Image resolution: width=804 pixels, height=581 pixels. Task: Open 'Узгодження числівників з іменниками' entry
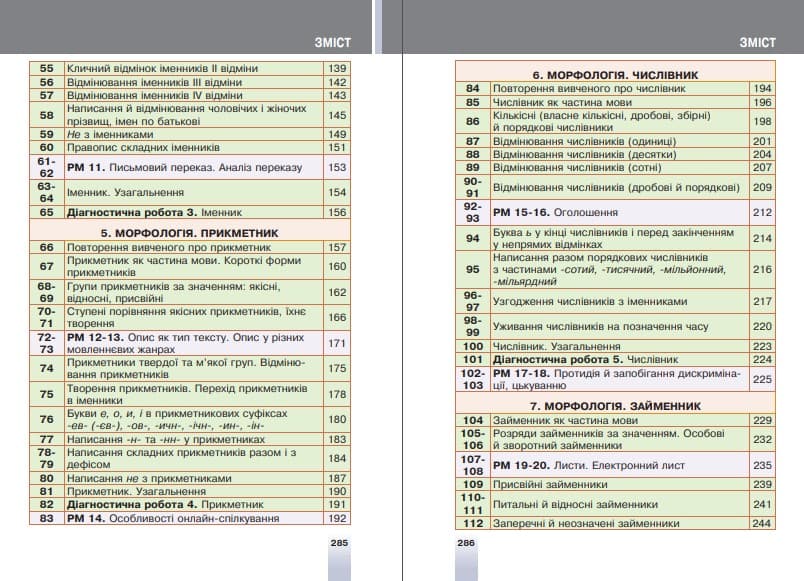590,301
